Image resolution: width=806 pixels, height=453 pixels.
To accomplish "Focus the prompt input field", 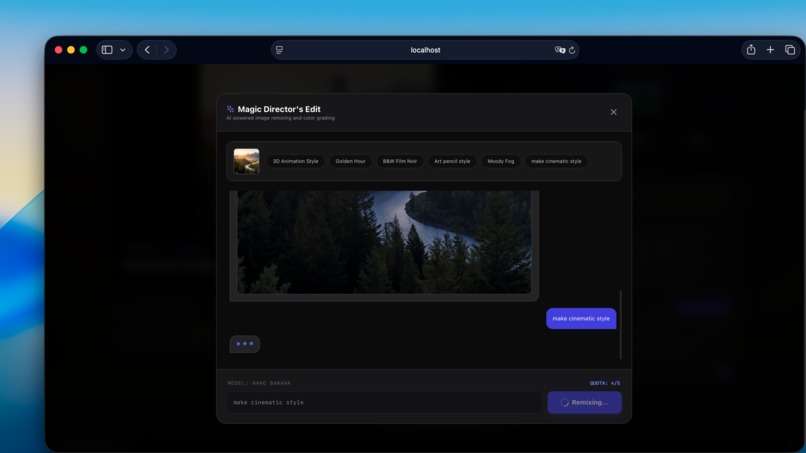I will pyautogui.click(x=384, y=403).
